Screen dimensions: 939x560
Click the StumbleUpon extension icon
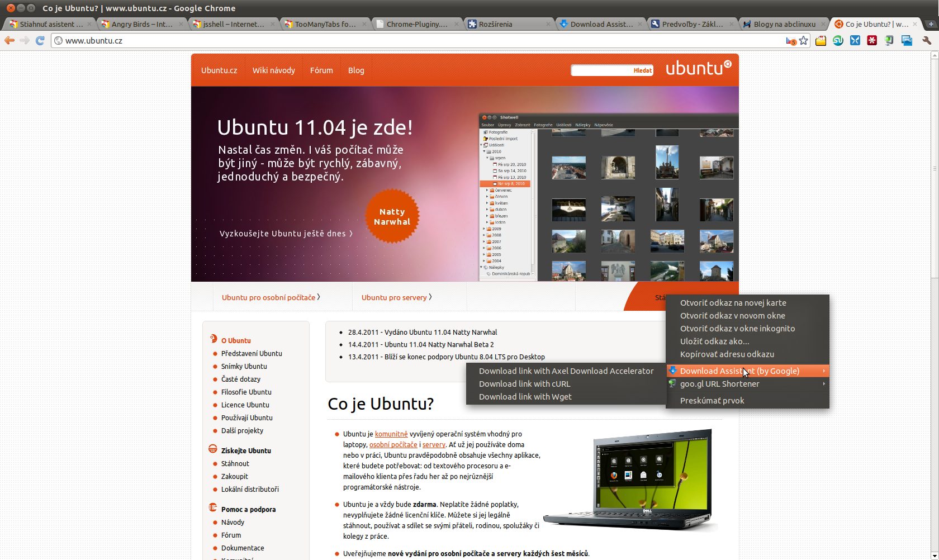click(x=838, y=40)
